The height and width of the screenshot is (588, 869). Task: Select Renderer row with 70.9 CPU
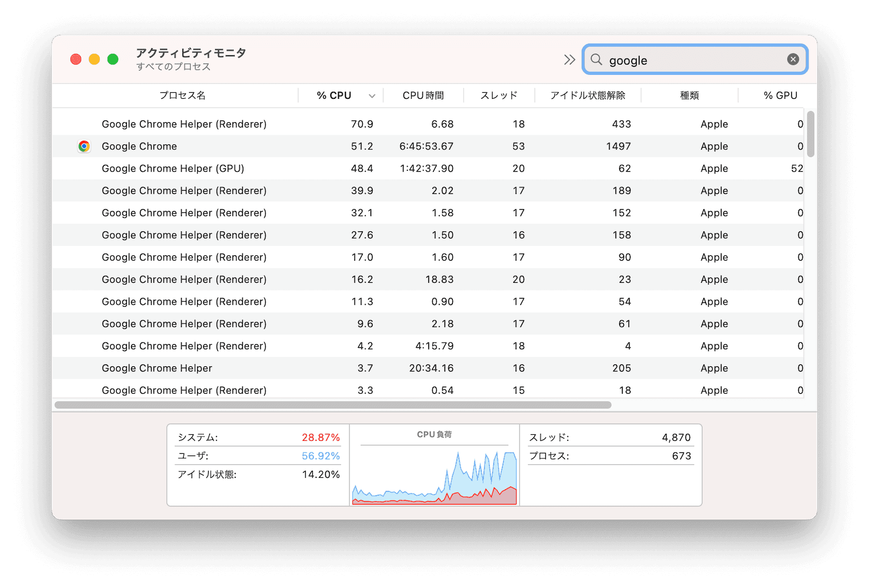[x=428, y=124]
